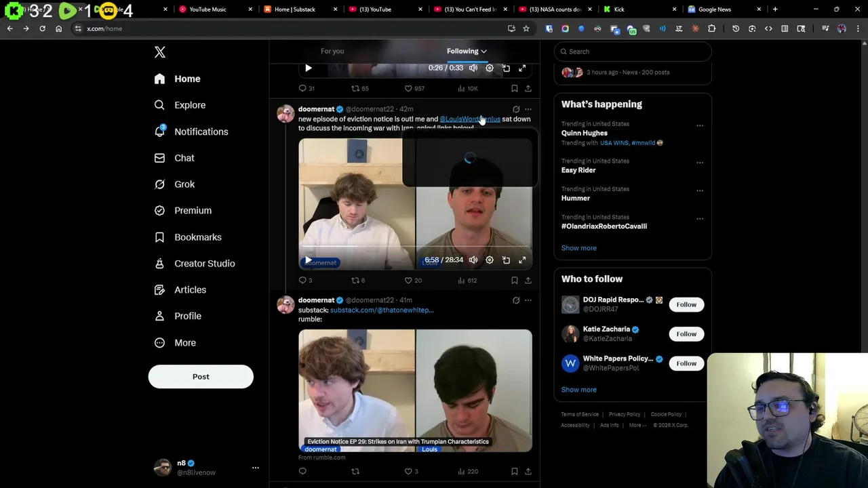
Task: Open more options for #OlandriaxRobertoCavalli trend
Action: [x=700, y=219]
